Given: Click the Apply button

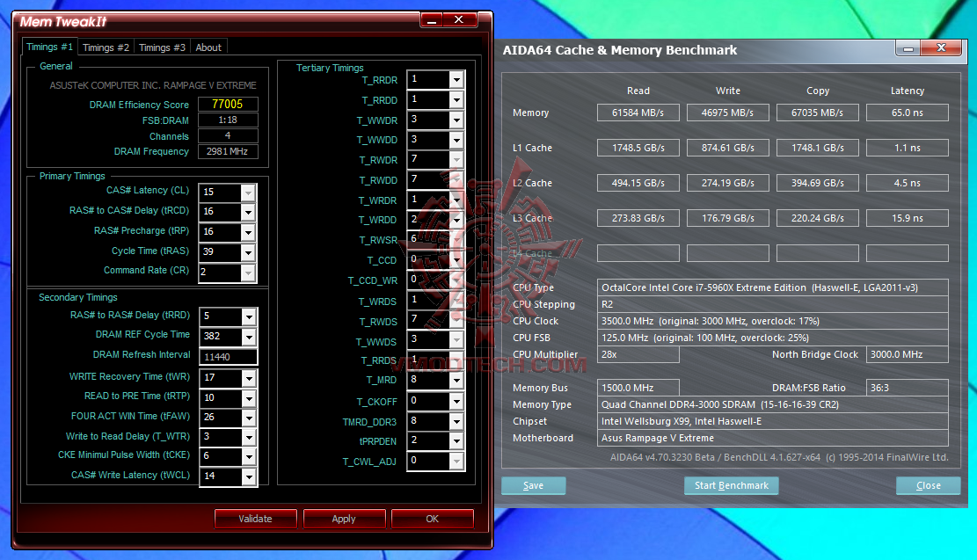Looking at the screenshot, I should [x=344, y=519].
